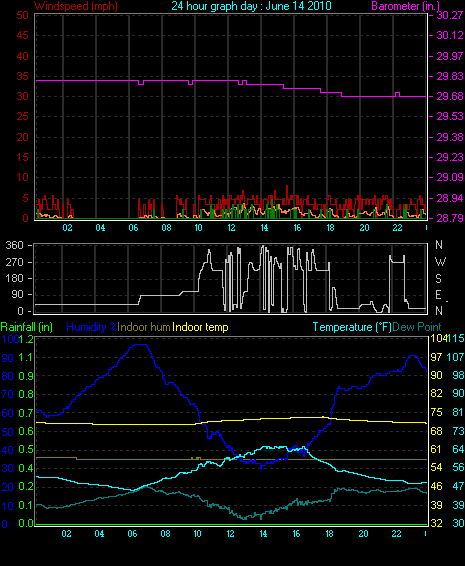Click the compass letter E beside the direction graph

[x=438, y=295]
